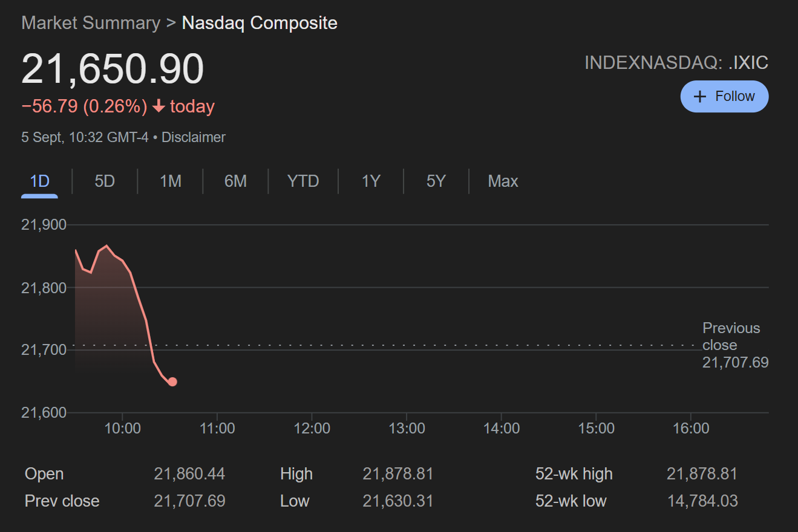View the 1Y chart range
Screen dimensions: 798x532
(371, 181)
